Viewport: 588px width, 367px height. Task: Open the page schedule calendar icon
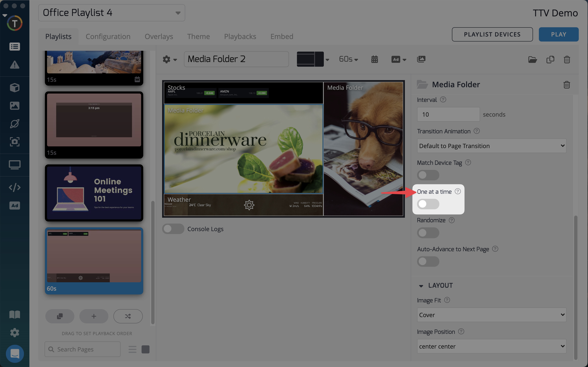click(374, 59)
